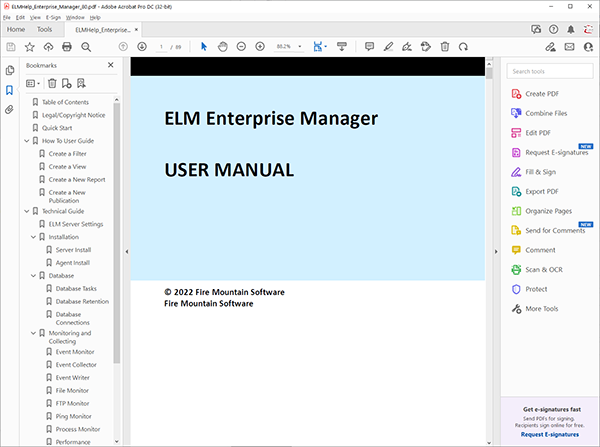Open the E-Sign menu
The image size is (600, 447).
pyautogui.click(x=53, y=17)
